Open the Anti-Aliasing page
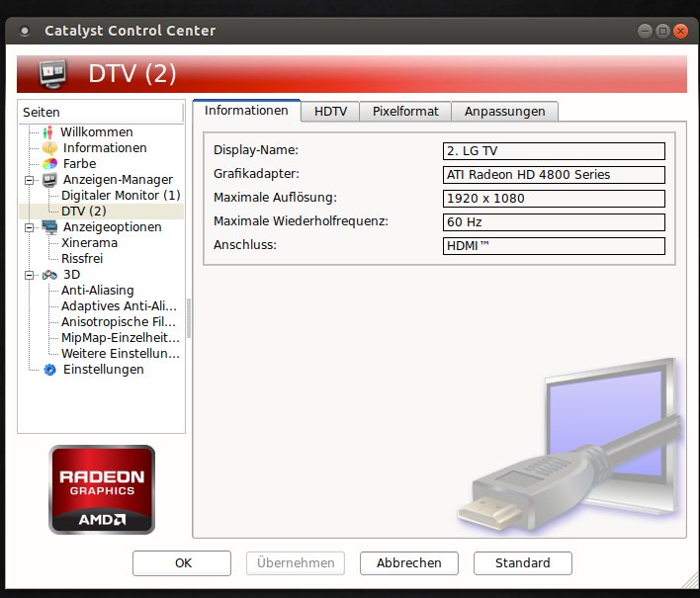This screenshot has height=598, width=700. (97, 290)
